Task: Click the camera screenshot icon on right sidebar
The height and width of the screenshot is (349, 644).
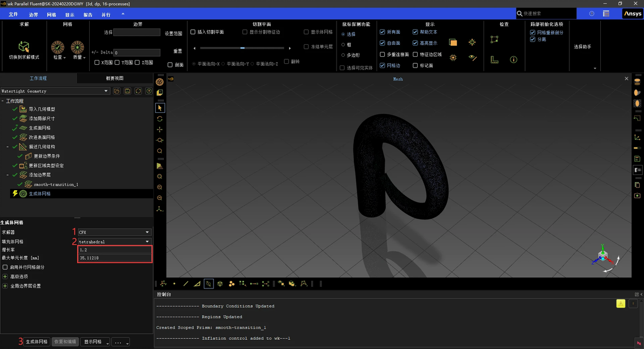Action: (637, 196)
